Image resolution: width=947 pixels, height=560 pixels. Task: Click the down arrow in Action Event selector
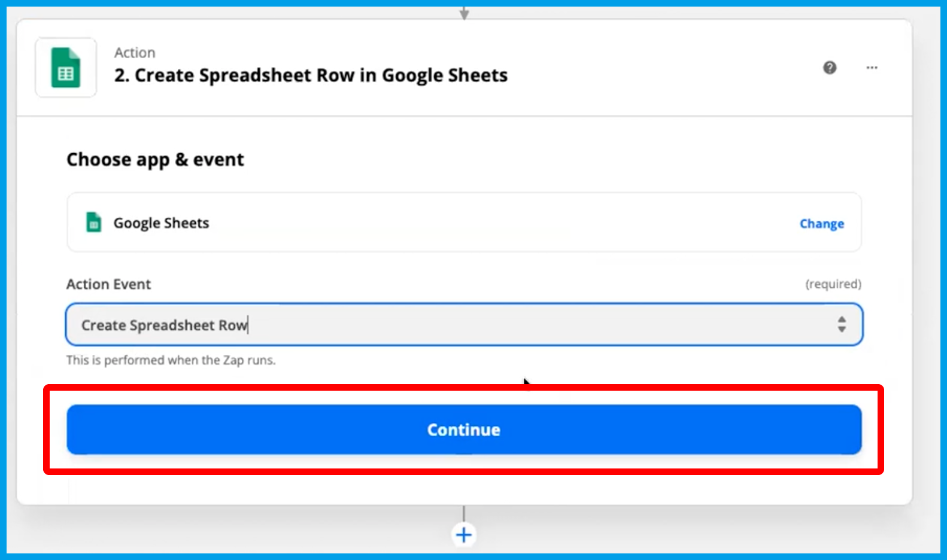(842, 329)
